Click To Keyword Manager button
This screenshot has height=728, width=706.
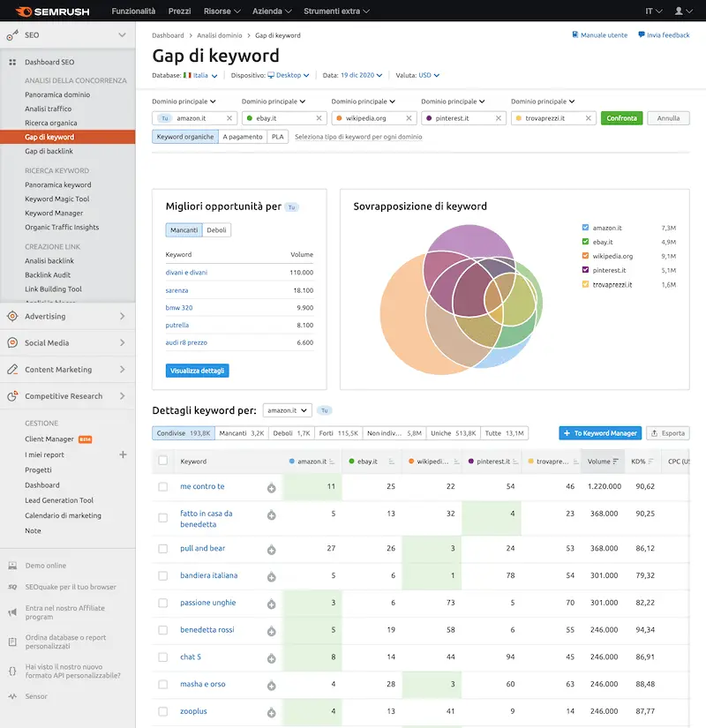coord(600,433)
